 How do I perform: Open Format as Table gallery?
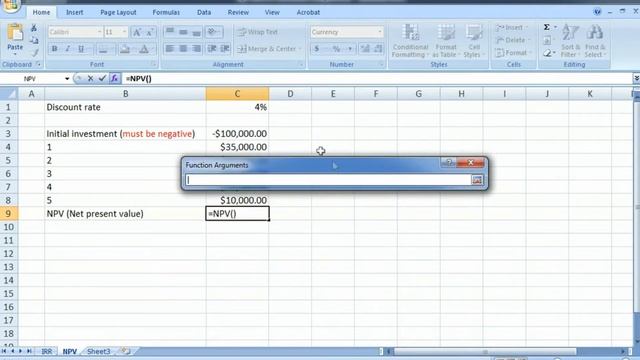[446, 41]
